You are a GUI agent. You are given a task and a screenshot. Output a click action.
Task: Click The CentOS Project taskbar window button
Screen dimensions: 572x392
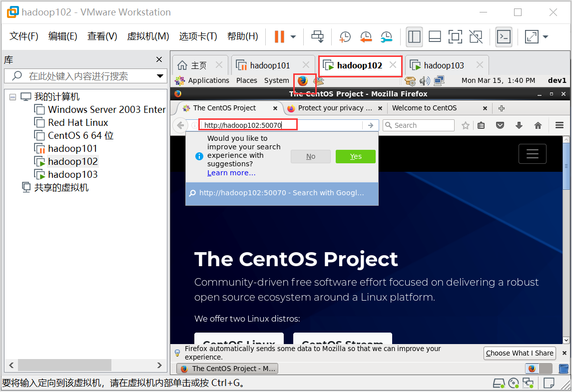click(227, 369)
